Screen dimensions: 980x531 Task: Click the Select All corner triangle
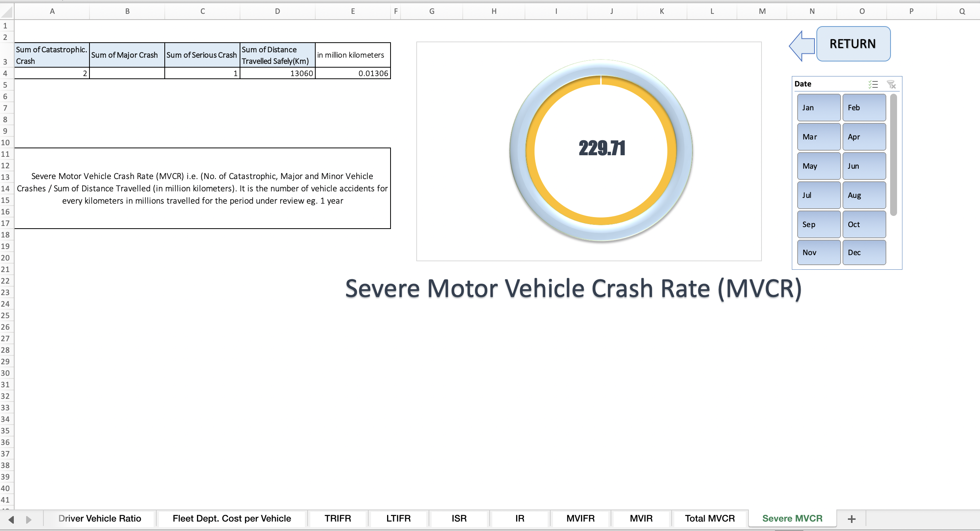click(7, 12)
